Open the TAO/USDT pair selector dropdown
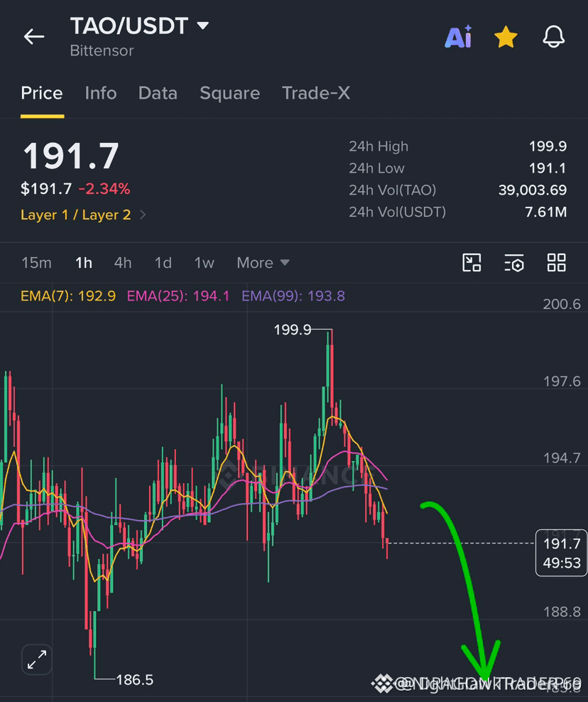Image resolution: width=588 pixels, height=702 pixels. (x=139, y=26)
